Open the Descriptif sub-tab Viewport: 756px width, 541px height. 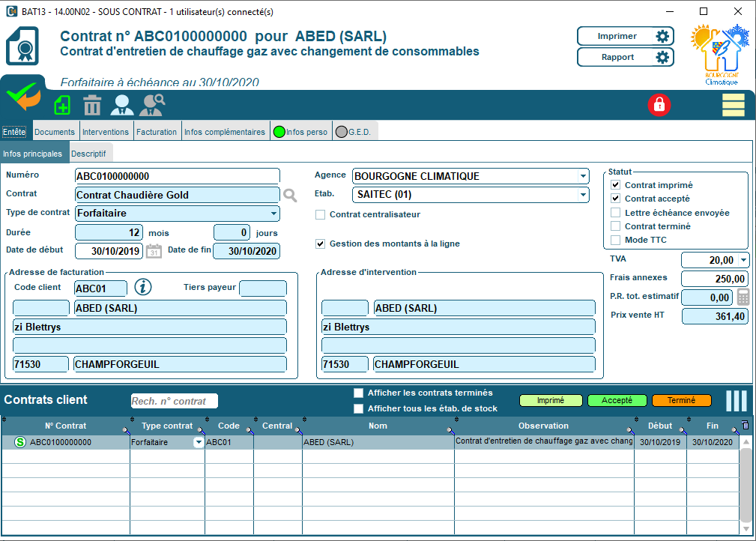[x=88, y=154]
